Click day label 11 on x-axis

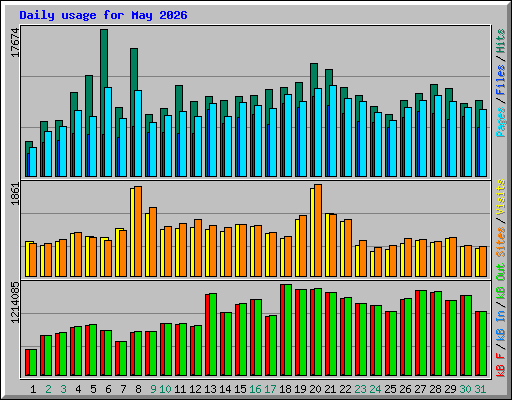click(x=180, y=389)
